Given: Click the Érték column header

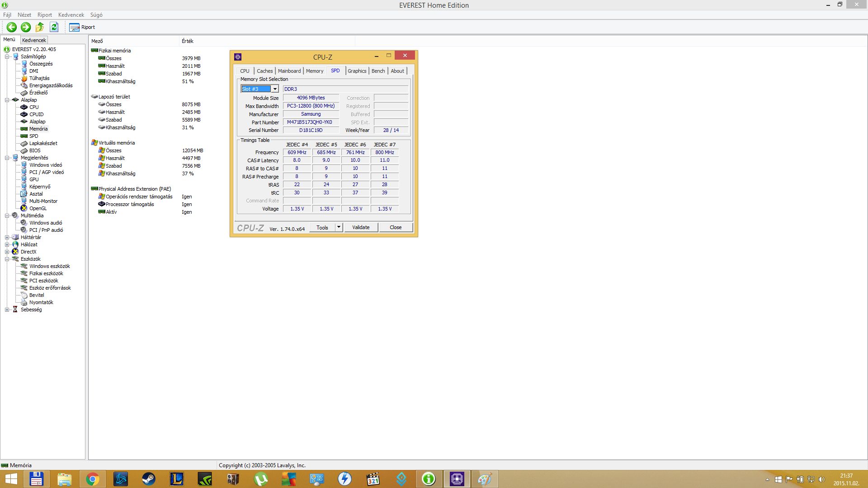Looking at the screenshot, I should (267, 41).
